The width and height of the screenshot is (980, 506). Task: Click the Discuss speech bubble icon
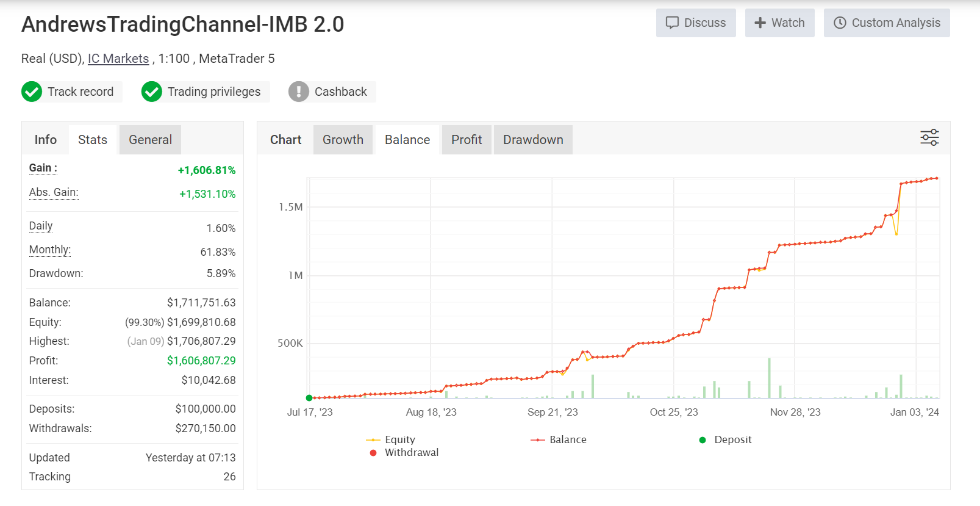672,23
